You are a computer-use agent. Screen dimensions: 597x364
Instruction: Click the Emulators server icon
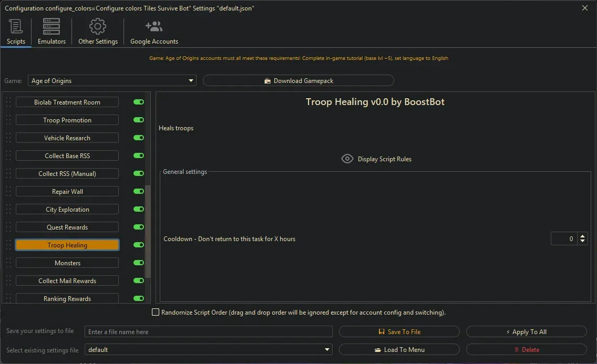click(x=51, y=25)
